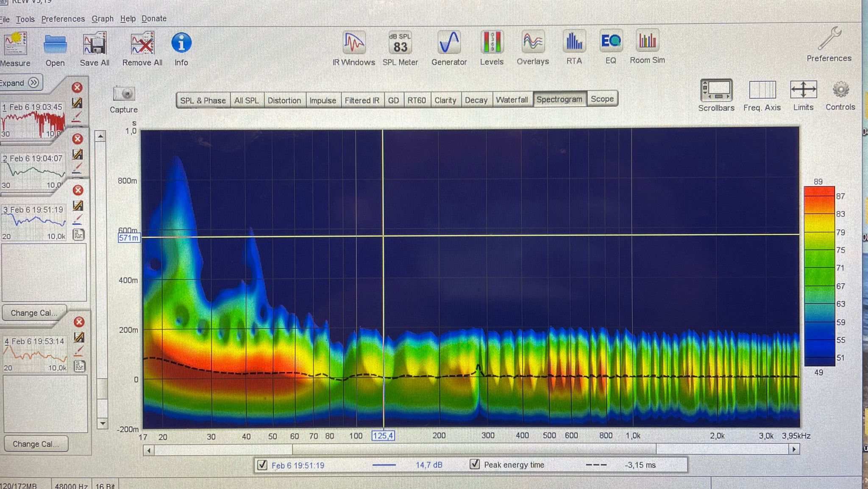Open the Tools menu
This screenshot has width=868, height=489.
25,19
